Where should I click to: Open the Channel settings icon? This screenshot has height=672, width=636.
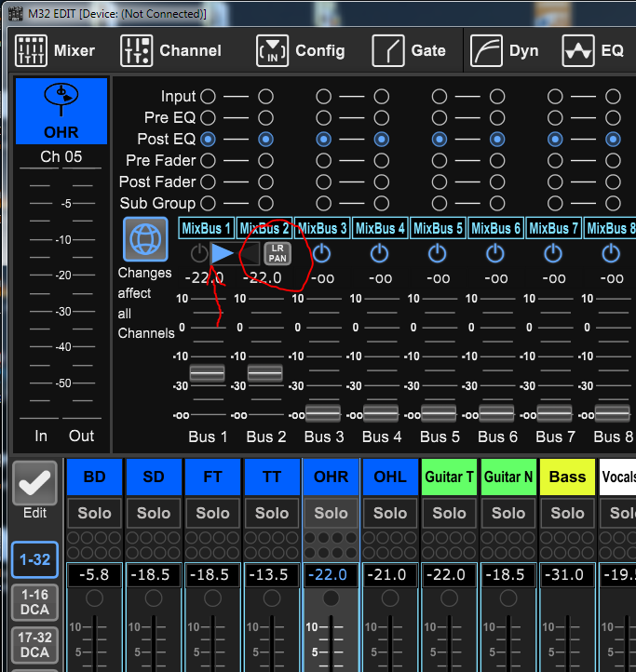click(x=136, y=50)
